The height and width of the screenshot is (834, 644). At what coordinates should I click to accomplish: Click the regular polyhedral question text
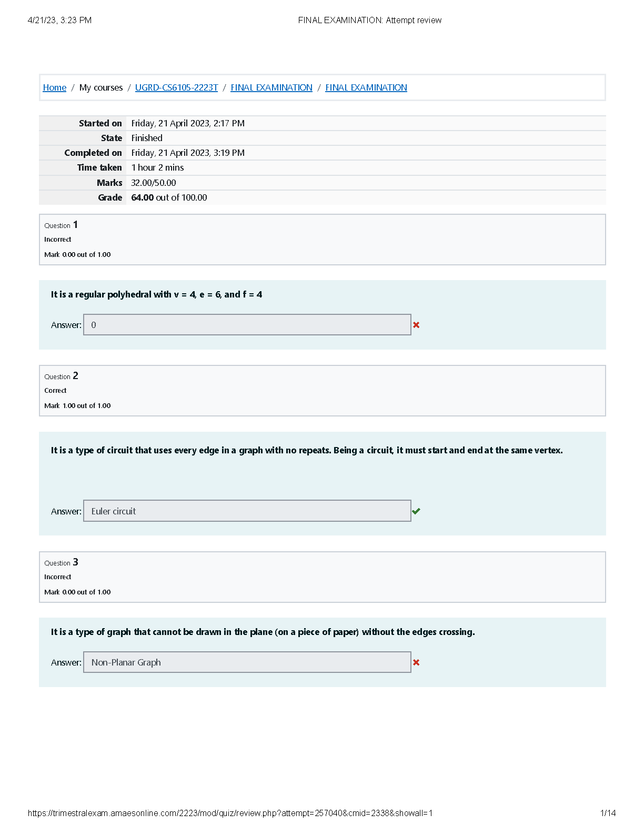tap(156, 294)
